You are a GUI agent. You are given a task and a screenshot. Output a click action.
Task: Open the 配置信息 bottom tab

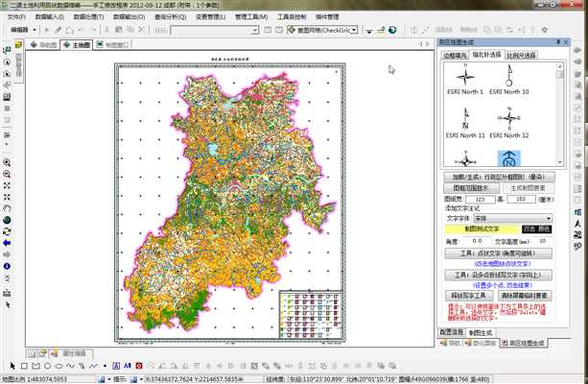(452, 332)
